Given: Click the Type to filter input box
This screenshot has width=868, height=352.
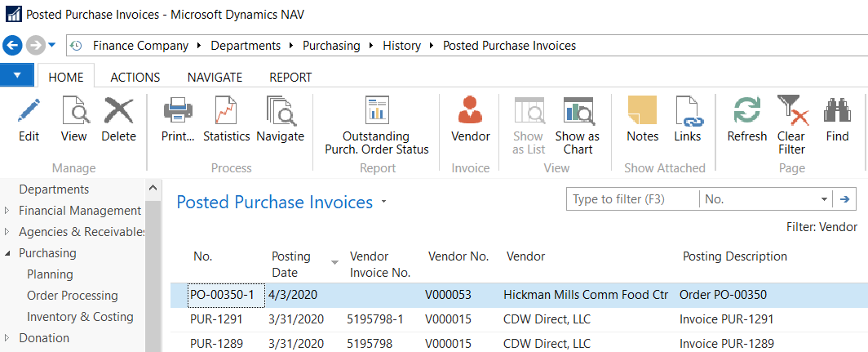Looking at the screenshot, I should (632, 199).
